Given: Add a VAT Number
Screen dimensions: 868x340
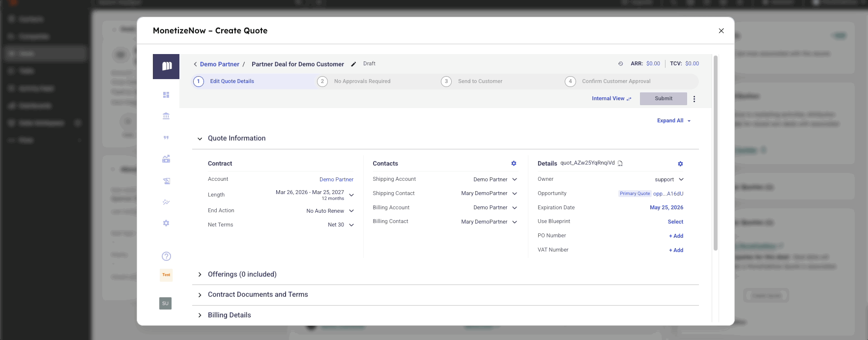Looking at the screenshot, I should [x=676, y=251].
